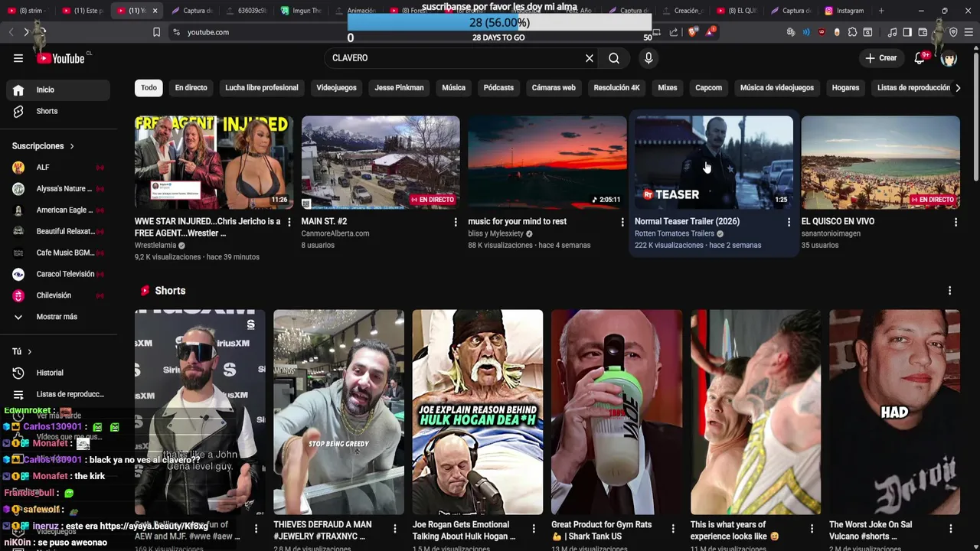Select the Lucha libre profesional chip
The width and height of the screenshot is (980, 551).
[262, 88]
